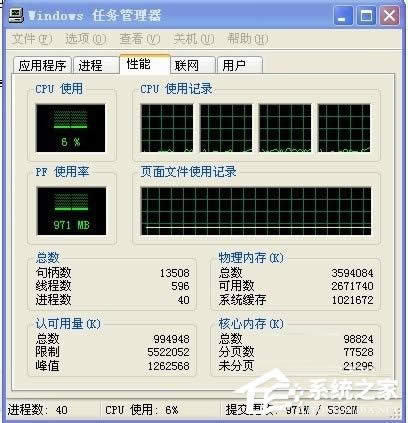Click the second CPU 使用记录 graph
Image resolution: width=408 pixels, height=423 pixels.
pos(226,128)
